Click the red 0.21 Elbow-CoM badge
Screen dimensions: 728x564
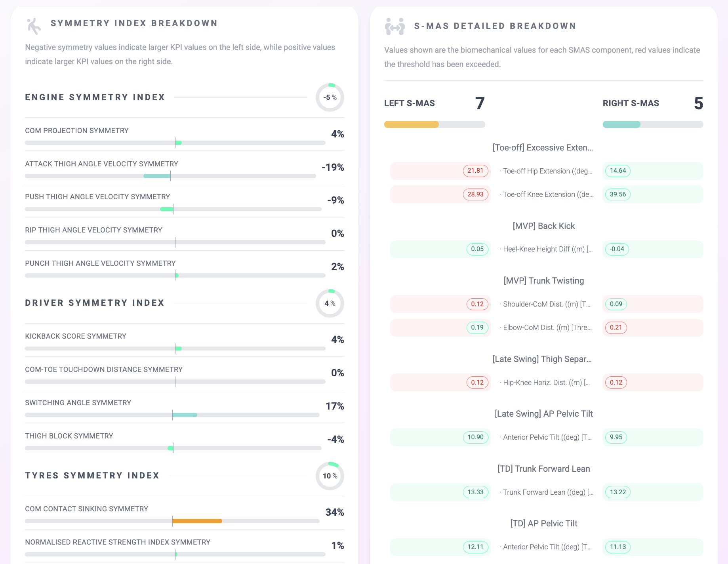616,328
